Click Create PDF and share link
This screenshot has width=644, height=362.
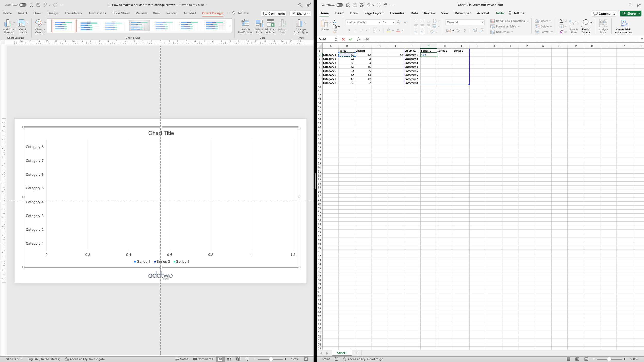click(623, 24)
